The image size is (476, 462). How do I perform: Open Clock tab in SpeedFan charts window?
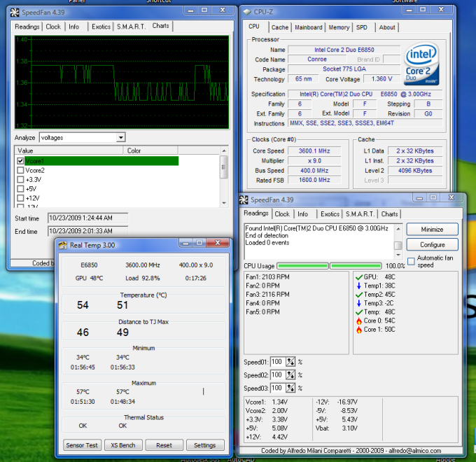[53, 27]
